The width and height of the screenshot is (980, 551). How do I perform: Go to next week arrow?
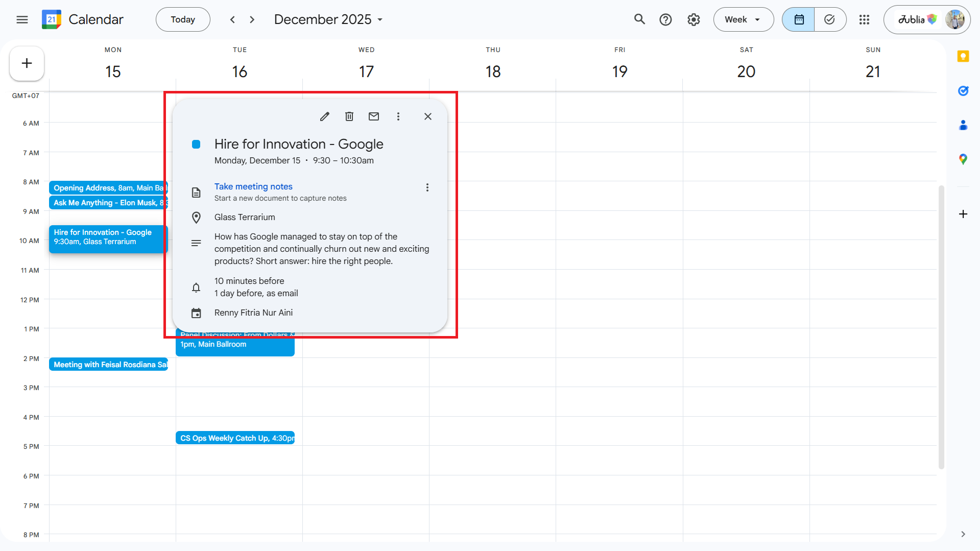point(252,19)
